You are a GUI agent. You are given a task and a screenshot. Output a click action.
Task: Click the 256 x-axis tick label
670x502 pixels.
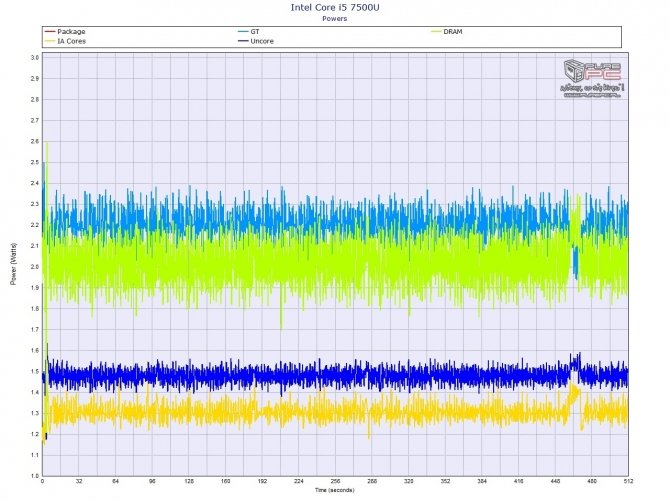click(x=335, y=481)
